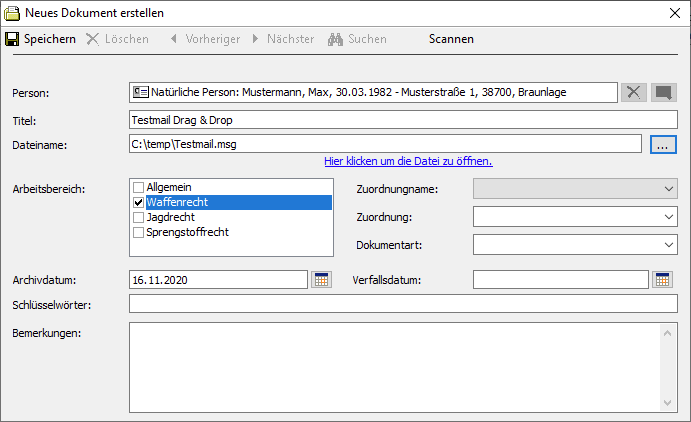Image resolution: width=691 pixels, height=422 pixels.
Task: Click the Speichern save icon
Action: click(13, 39)
